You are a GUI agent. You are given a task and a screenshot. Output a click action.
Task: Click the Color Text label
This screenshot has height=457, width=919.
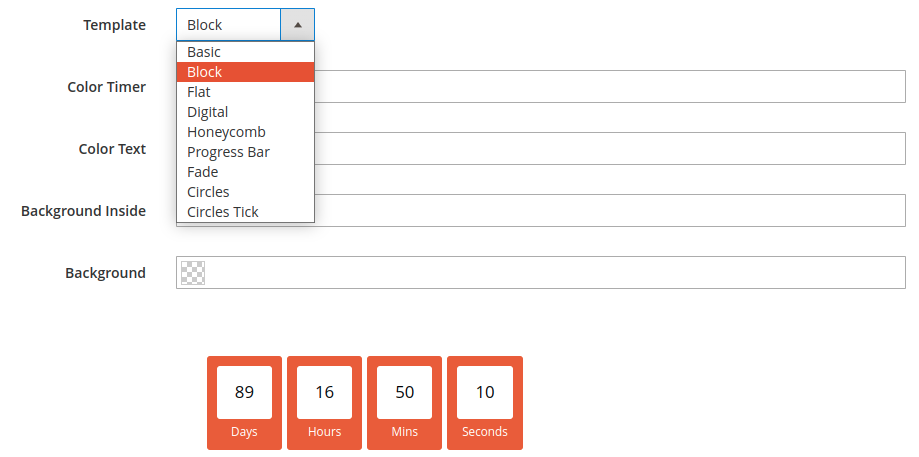click(112, 149)
